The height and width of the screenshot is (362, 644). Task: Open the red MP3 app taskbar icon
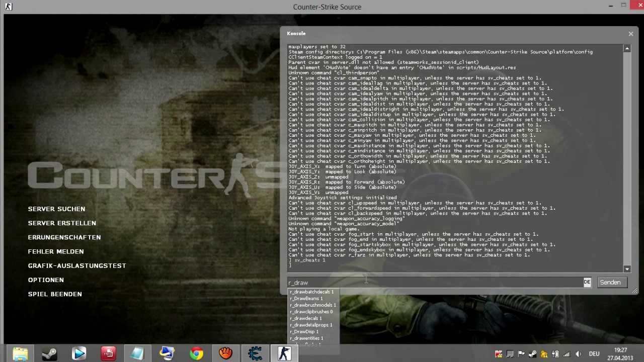point(108,353)
